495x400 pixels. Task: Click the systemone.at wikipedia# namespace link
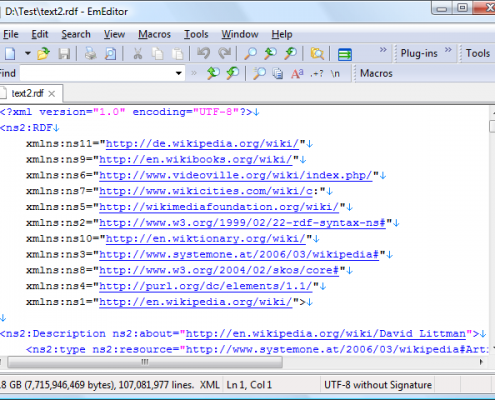click(239, 255)
